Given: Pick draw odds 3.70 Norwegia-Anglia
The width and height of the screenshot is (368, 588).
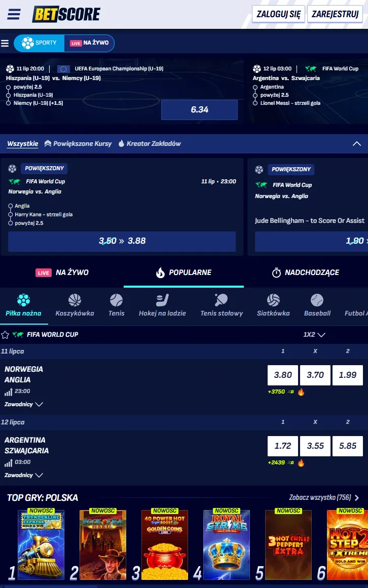Looking at the screenshot, I should (x=315, y=375).
